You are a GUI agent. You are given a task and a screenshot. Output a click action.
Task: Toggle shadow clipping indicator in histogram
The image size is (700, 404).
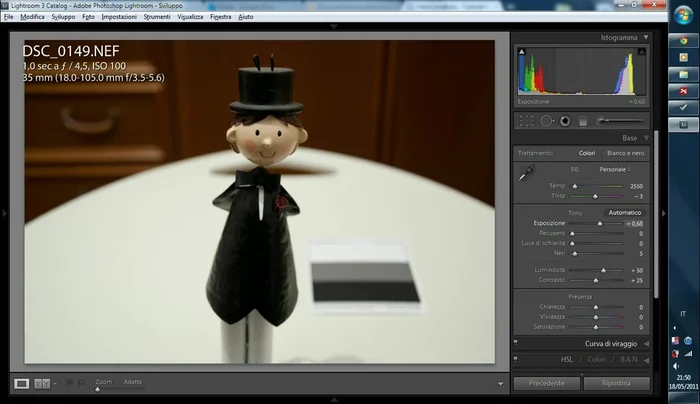(521, 50)
